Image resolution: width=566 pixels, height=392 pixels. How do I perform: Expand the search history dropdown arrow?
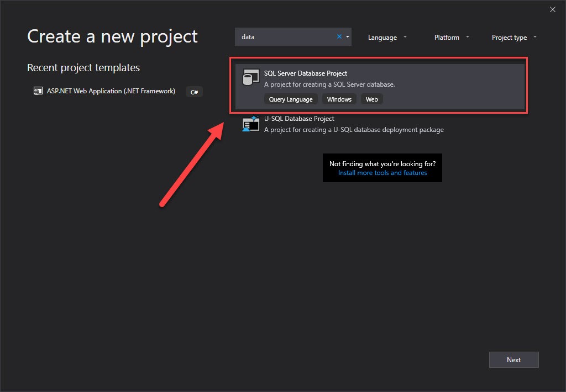[x=348, y=36]
